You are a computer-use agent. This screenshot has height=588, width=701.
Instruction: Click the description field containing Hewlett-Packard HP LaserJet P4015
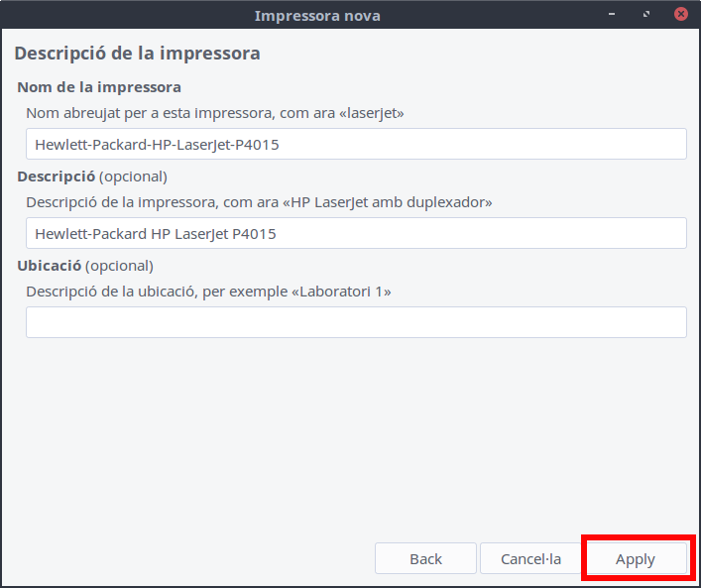coord(356,234)
